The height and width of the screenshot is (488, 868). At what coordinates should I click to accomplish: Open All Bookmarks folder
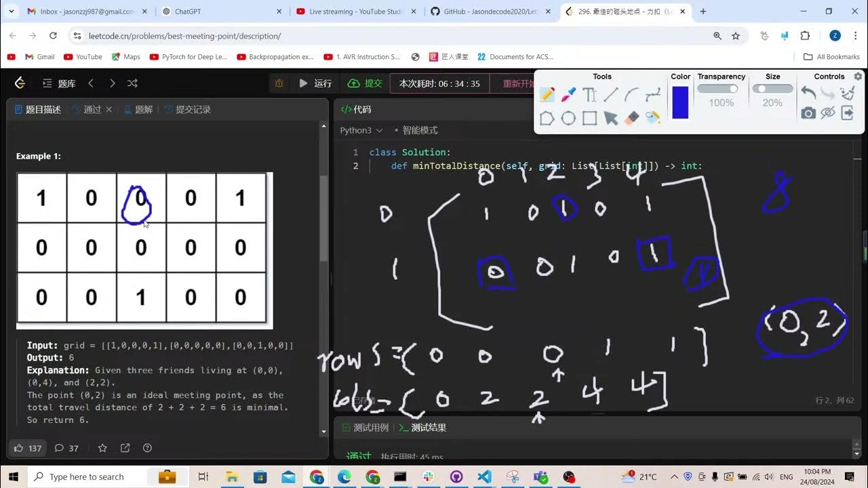(831, 57)
